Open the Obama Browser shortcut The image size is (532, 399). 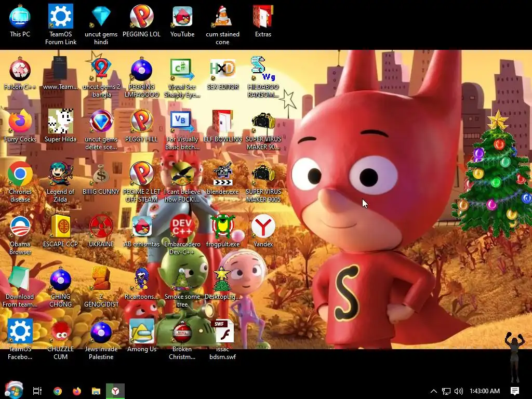[20, 235]
